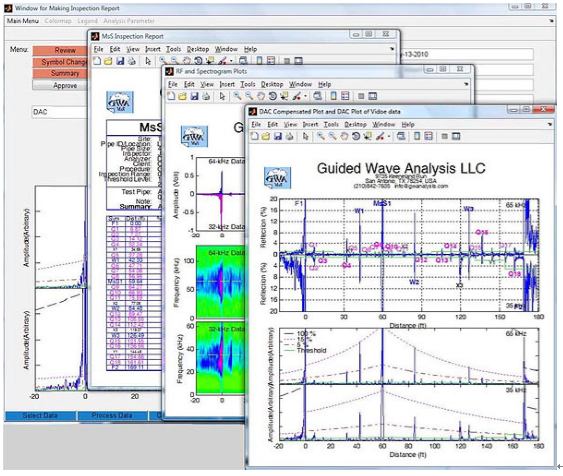Save figure in RF and Spectrogram Plots toolbar

coord(194,96)
